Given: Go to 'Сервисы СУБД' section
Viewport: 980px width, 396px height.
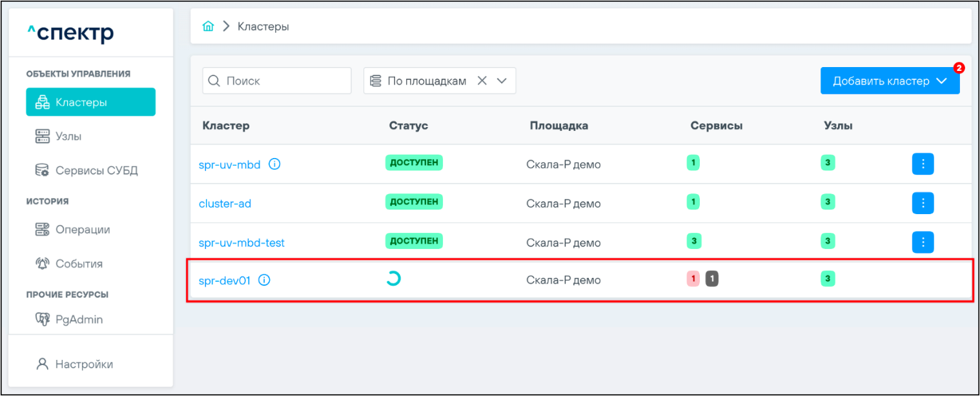Looking at the screenshot, I should coord(96,171).
